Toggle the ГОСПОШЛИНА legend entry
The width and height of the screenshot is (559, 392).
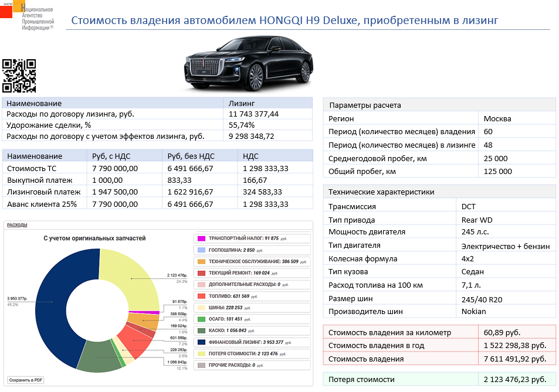[x=251, y=250]
